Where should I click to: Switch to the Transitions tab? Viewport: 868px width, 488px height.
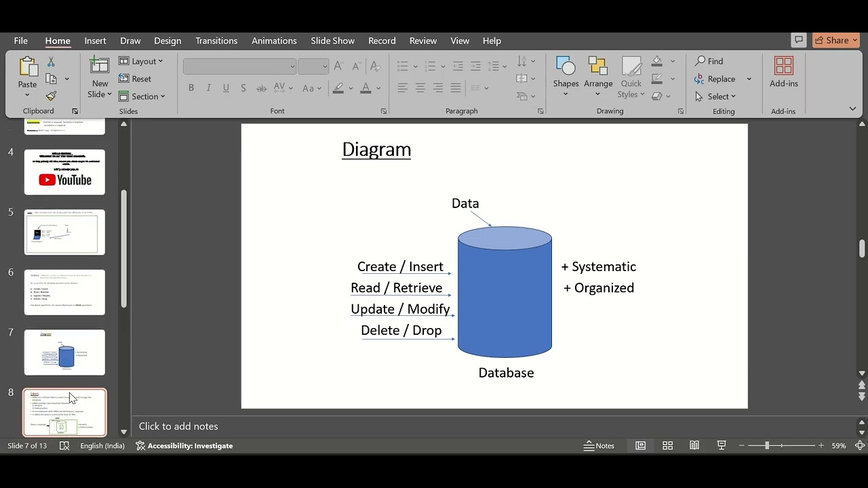[x=216, y=41]
